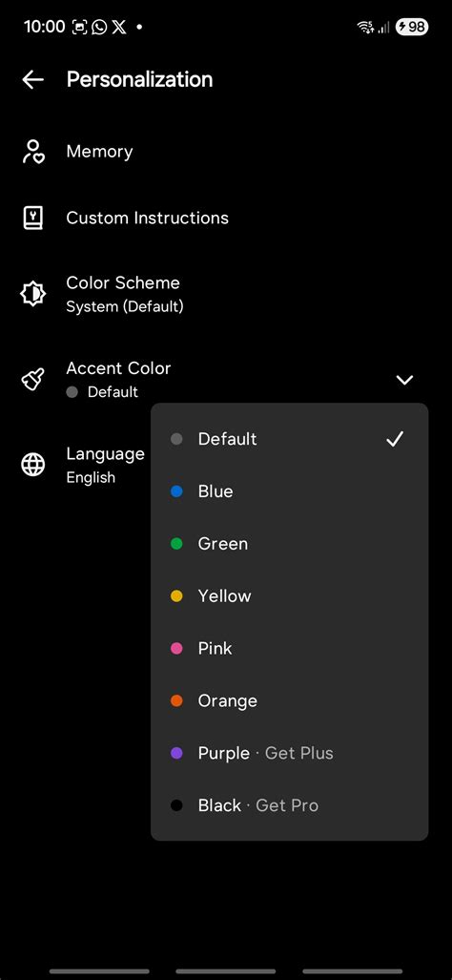Tap the X app notification icon

pos(118,27)
